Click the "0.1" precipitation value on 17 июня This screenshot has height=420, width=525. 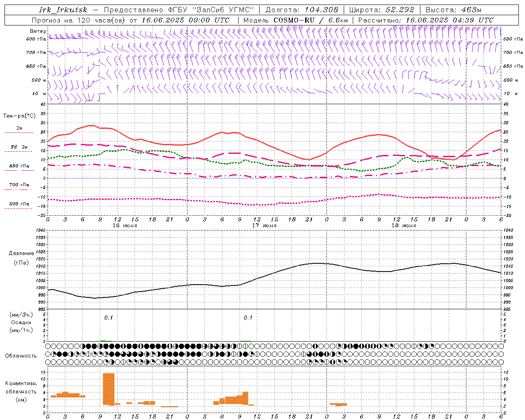click(248, 318)
